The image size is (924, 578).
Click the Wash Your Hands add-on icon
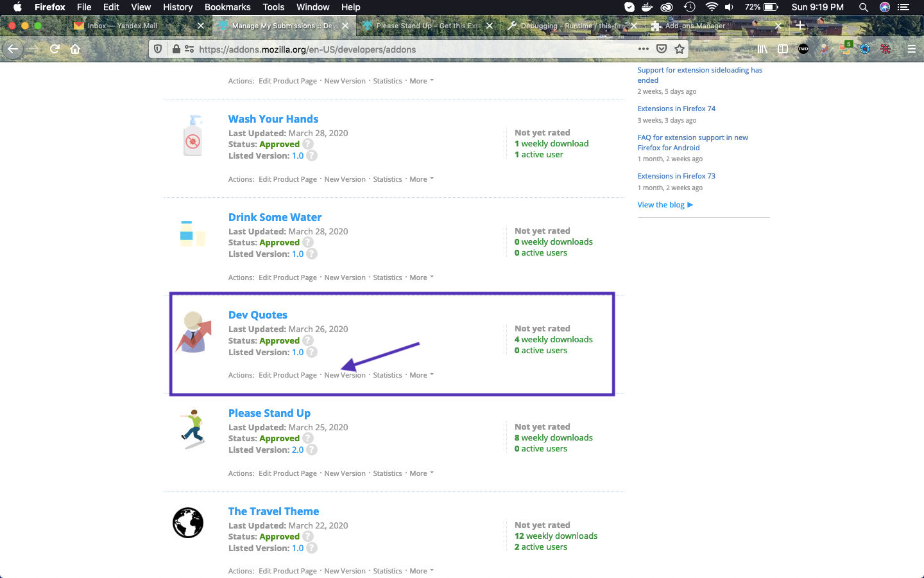(x=193, y=136)
